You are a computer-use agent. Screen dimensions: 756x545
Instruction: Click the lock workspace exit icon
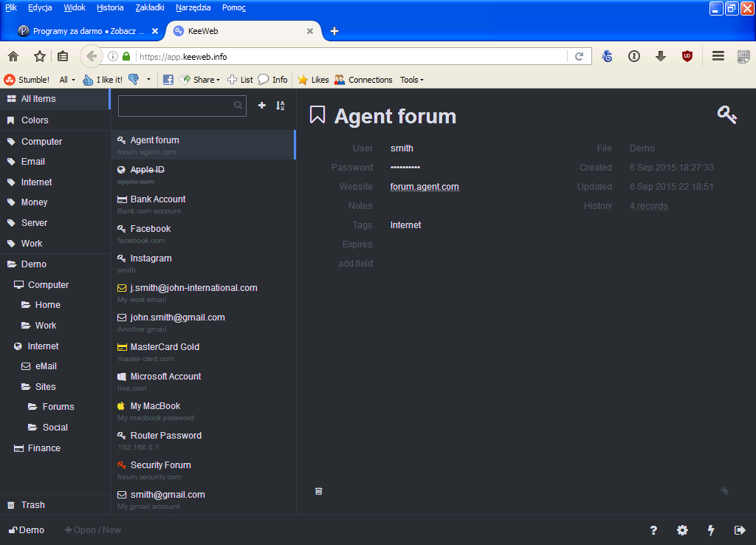pyautogui.click(x=740, y=530)
